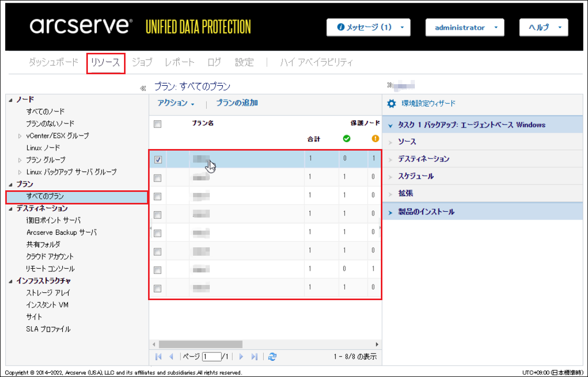The width and height of the screenshot is (588, 377).
Task: Switch to the ジョブ tab
Action: (x=142, y=62)
